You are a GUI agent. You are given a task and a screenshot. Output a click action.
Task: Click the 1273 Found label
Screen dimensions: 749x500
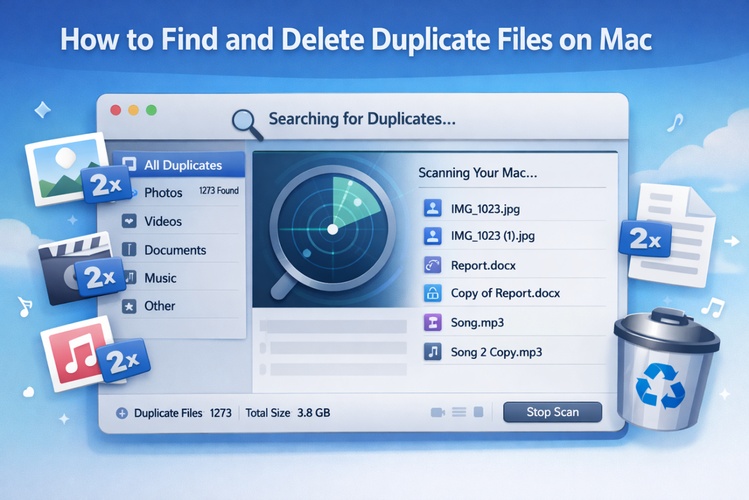tap(219, 191)
